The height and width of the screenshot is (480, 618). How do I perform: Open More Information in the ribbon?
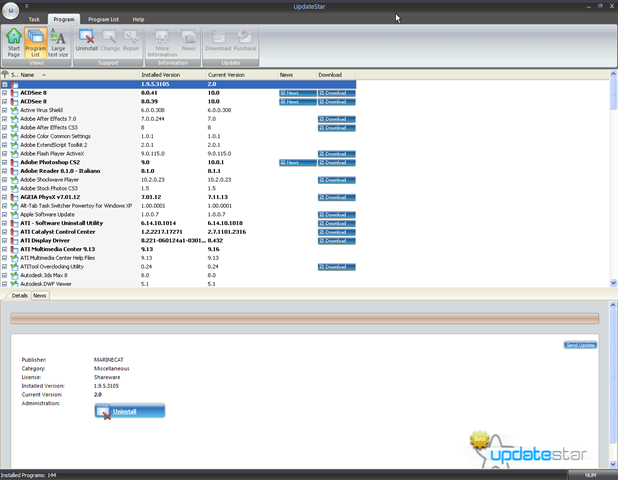[x=162, y=43]
